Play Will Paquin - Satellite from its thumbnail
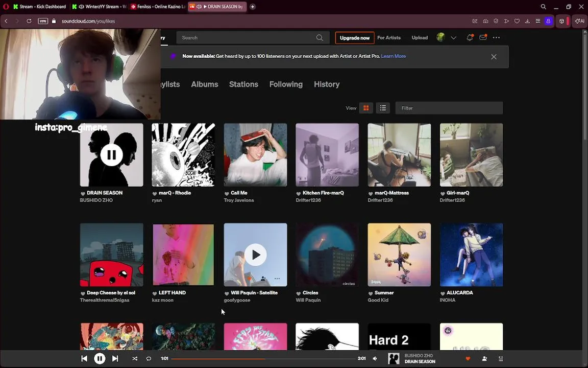 [255, 255]
